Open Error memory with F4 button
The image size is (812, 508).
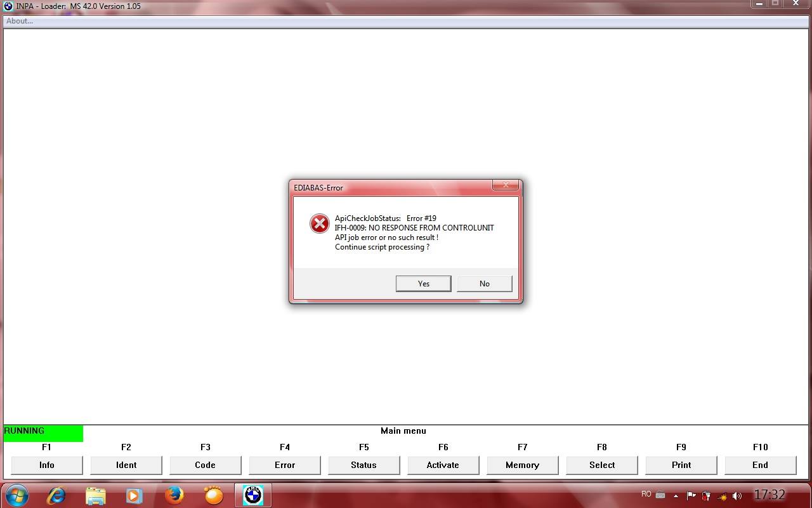[285, 465]
